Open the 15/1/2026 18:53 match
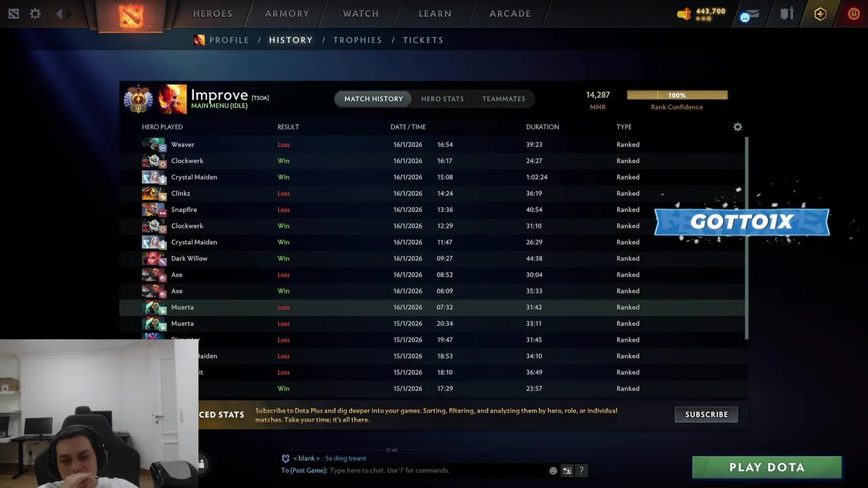 point(471,356)
